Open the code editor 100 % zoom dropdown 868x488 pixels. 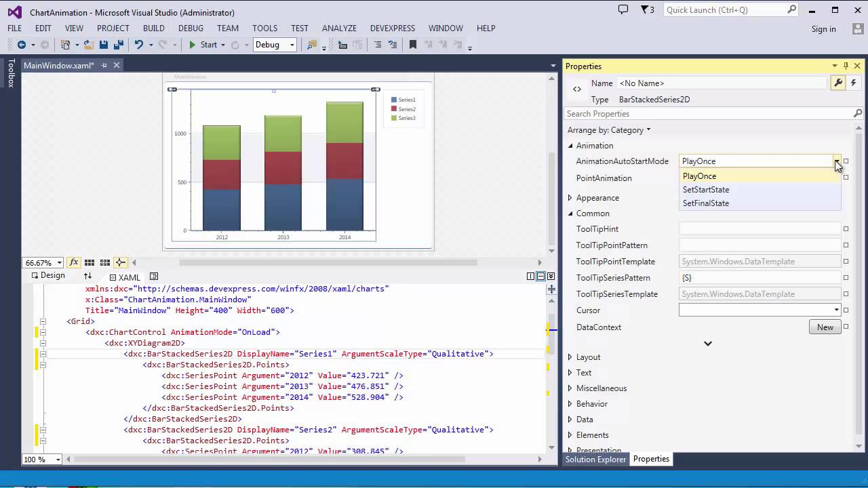click(x=58, y=460)
